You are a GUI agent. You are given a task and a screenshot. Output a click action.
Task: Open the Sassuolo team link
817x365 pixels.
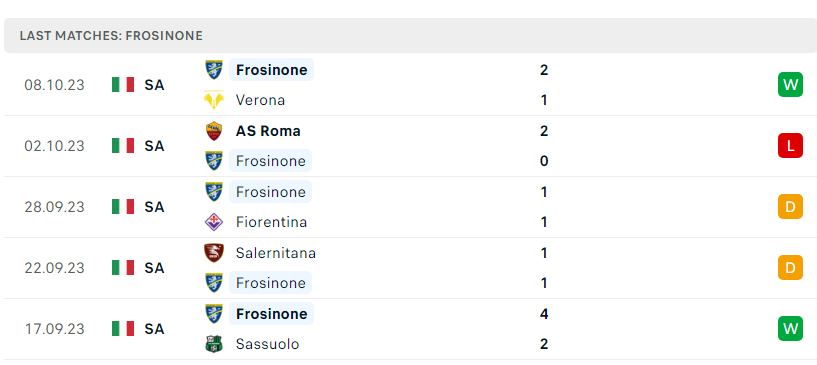(267, 344)
